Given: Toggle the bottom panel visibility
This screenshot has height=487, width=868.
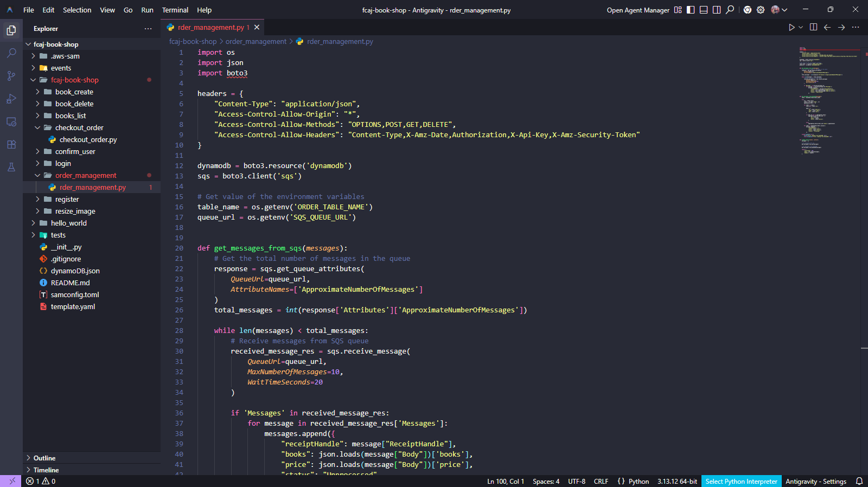Looking at the screenshot, I should (704, 10).
